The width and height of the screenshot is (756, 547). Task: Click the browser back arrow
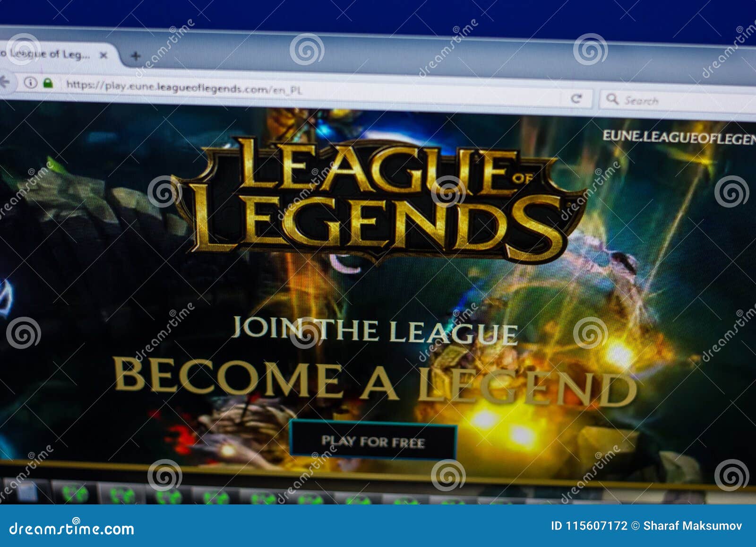[x=4, y=82]
